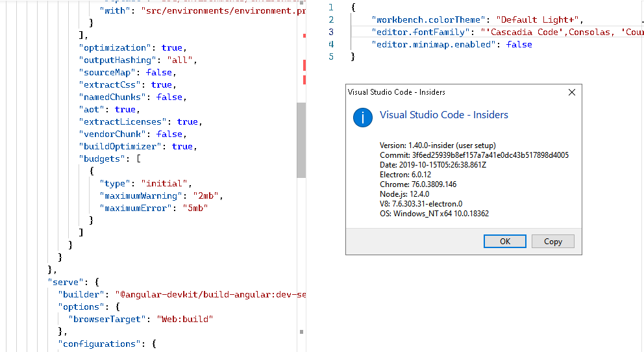Click the "workbench.colorTheme" key
Viewport: 644px width, 352px height.
pyautogui.click(x=428, y=19)
